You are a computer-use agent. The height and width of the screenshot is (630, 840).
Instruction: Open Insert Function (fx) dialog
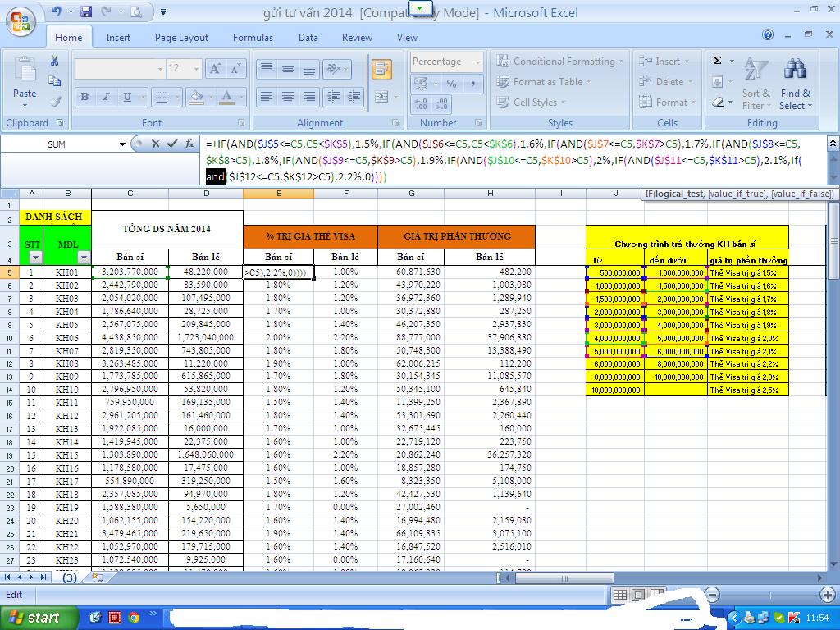pos(189,144)
